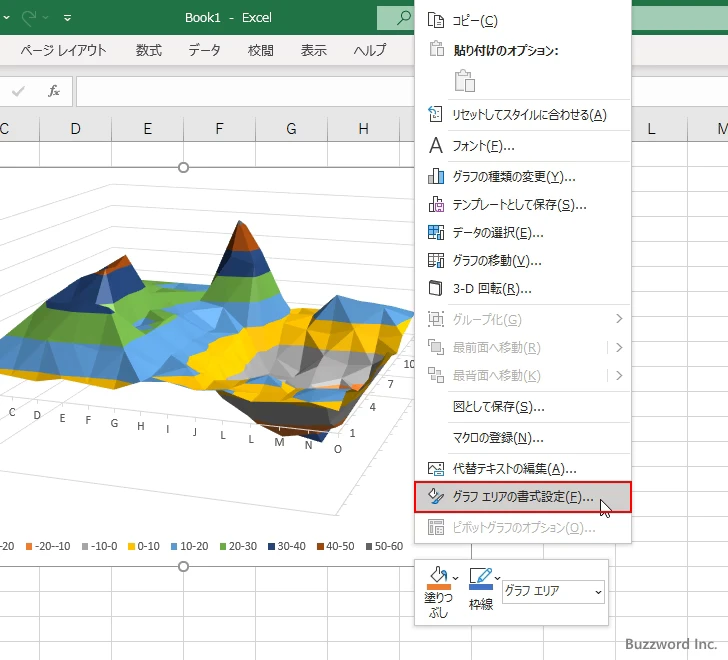Choose フォント(F)... menu entry
728x660 pixels.
[523, 146]
